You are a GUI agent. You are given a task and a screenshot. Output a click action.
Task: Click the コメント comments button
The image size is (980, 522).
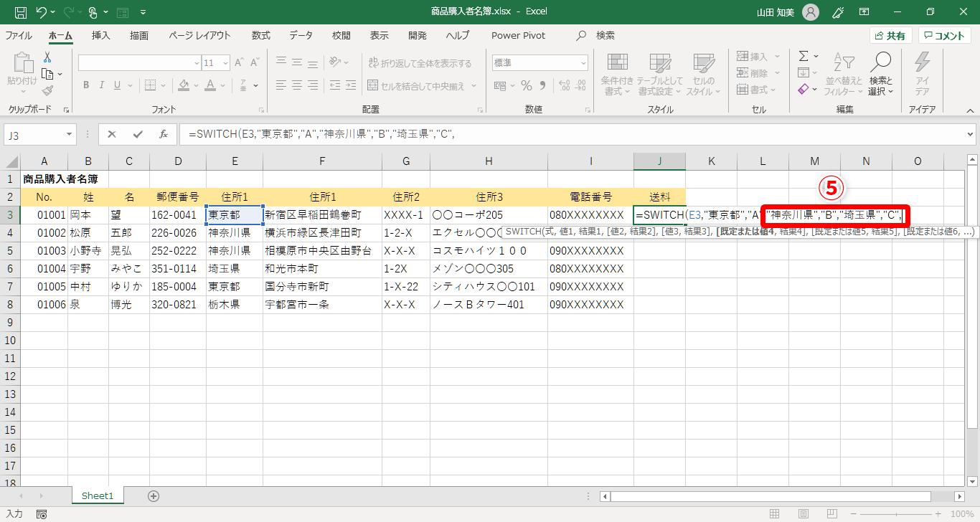click(945, 36)
